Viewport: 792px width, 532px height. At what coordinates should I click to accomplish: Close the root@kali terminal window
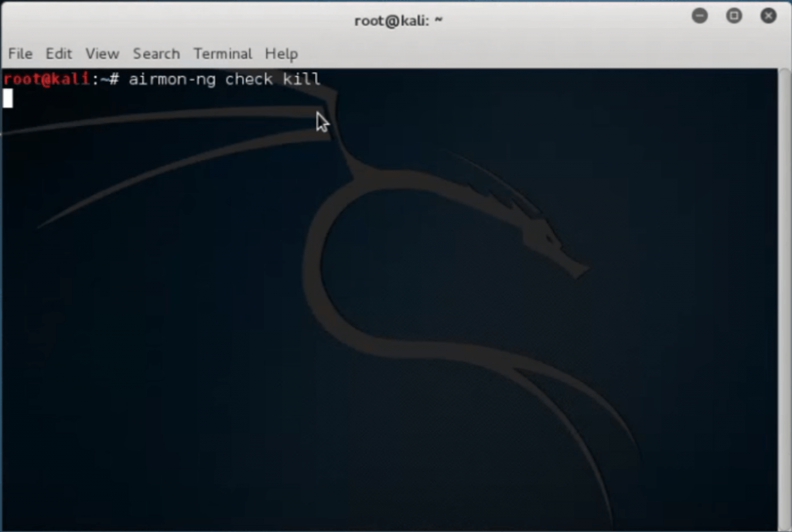(x=768, y=16)
